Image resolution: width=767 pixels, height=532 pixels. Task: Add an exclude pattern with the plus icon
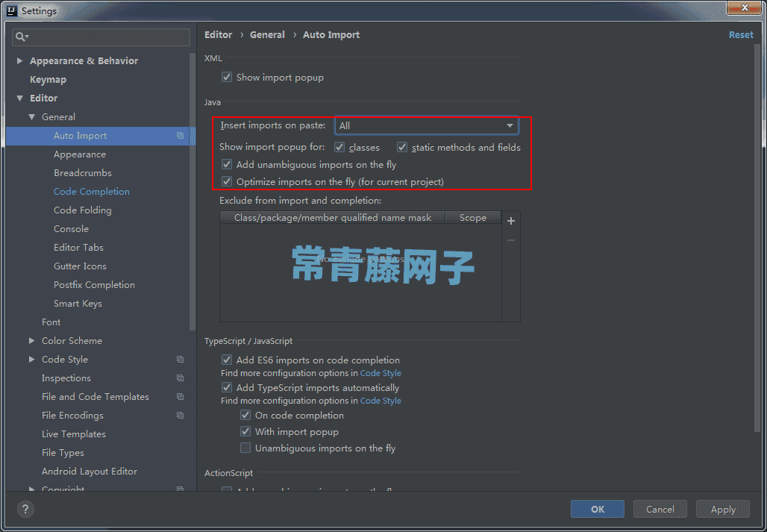[511, 221]
